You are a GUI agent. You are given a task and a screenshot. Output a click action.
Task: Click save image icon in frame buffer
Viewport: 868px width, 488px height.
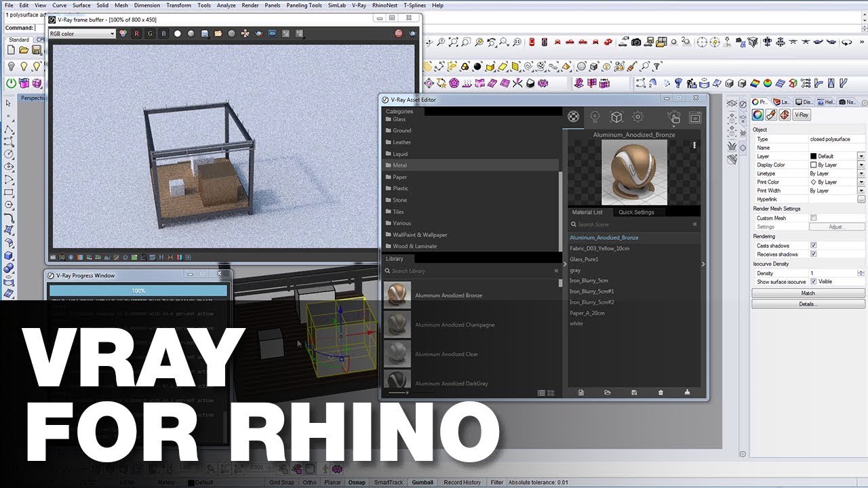[x=205, y=33]
